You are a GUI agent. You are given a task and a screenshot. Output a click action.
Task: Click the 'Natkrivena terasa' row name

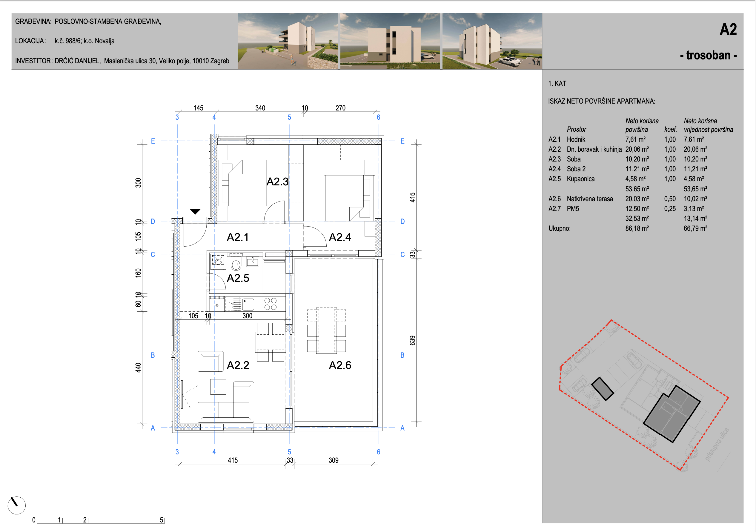[590, 199]
